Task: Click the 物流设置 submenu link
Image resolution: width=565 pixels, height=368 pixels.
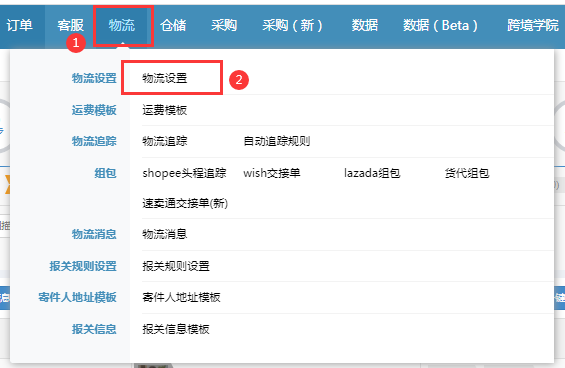Action: (165, 78)
